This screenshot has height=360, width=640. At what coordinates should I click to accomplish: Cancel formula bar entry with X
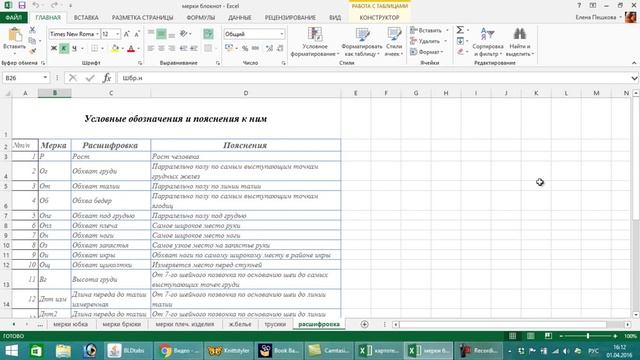click(x=73, y=78)
